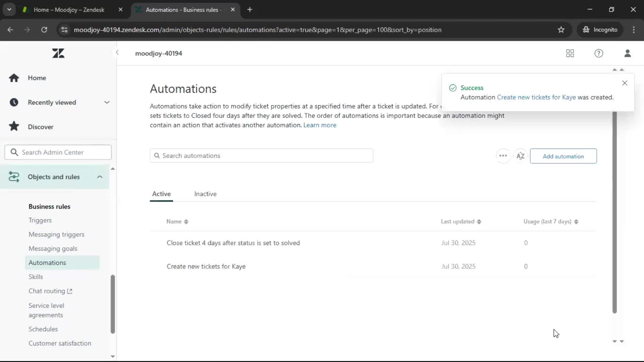644x362 pixels.
Task: Open the Close ticket 4 days automation
Action: click(x=233, y=243)
